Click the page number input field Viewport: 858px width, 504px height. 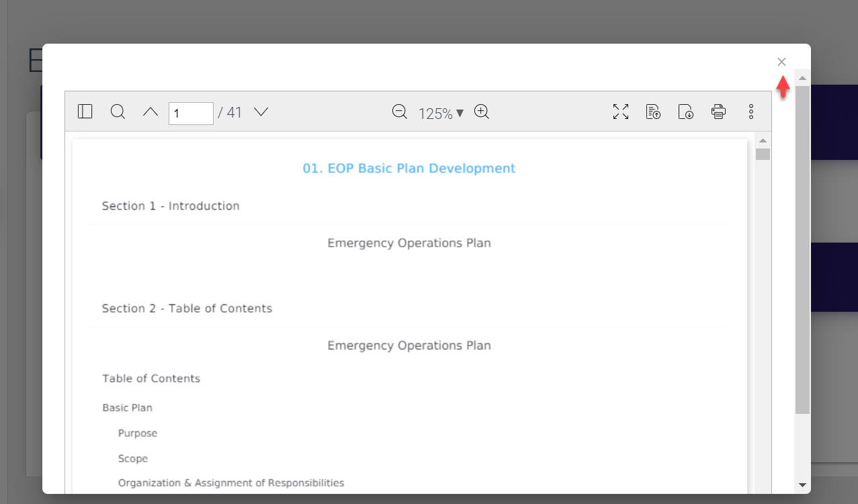coord(191,113)
